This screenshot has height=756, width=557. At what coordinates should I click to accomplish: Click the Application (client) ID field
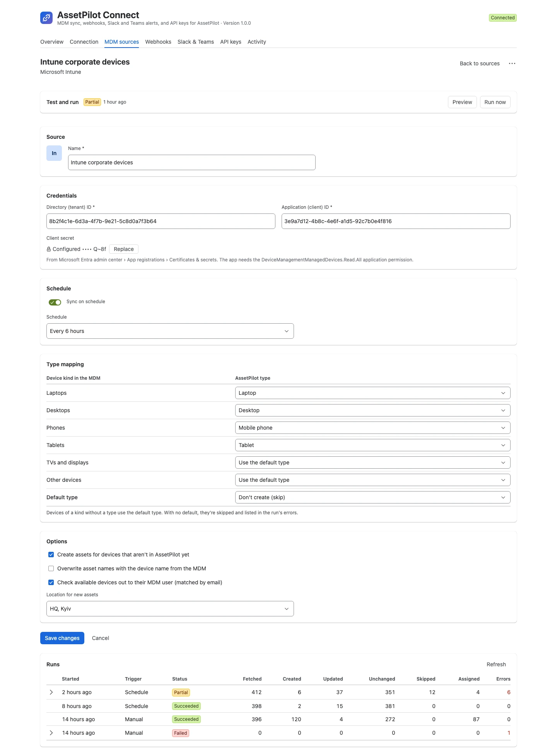pyautogui.click(x=396, y=221)
